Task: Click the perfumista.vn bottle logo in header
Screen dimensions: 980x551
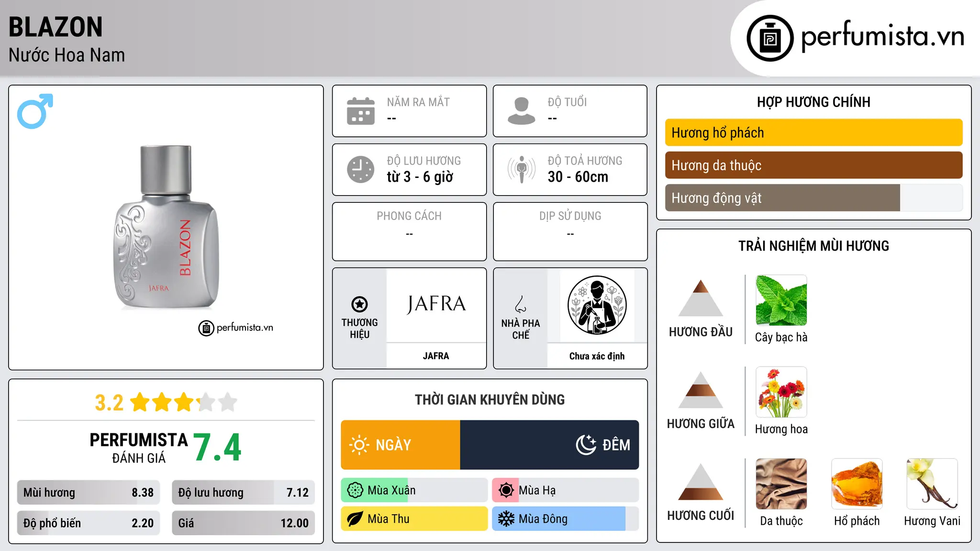Action: (770, 38)
